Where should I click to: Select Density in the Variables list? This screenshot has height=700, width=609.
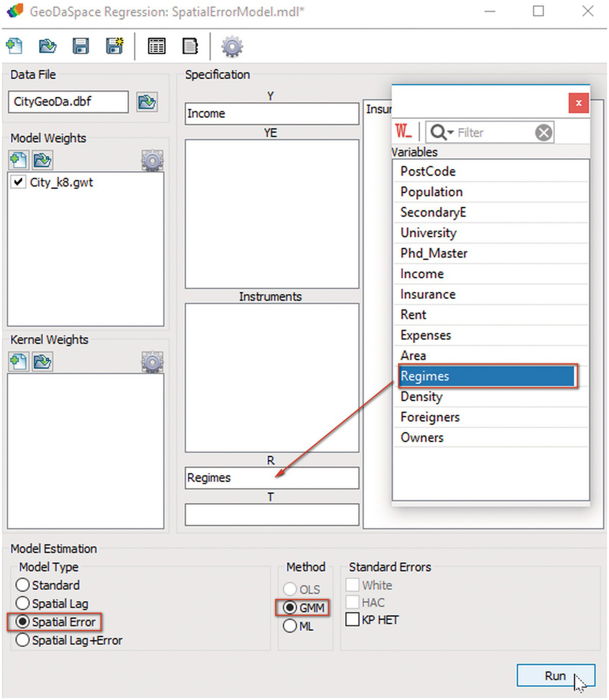[x=491, y=397]
